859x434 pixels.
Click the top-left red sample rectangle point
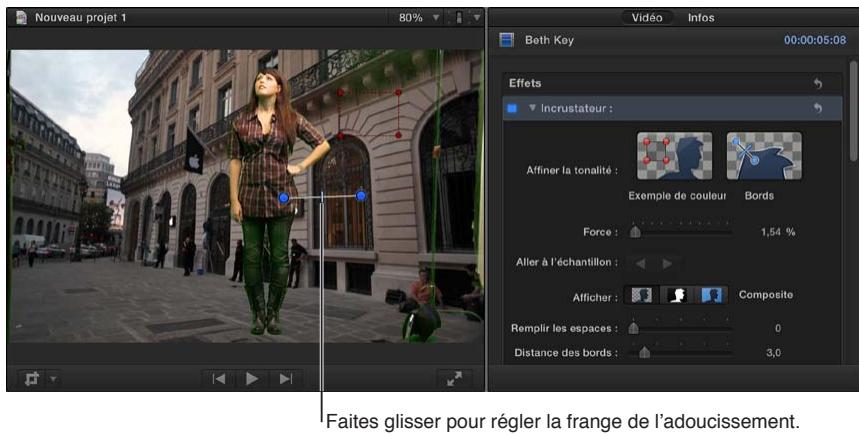pyautogui.click(x=340, y=93)
